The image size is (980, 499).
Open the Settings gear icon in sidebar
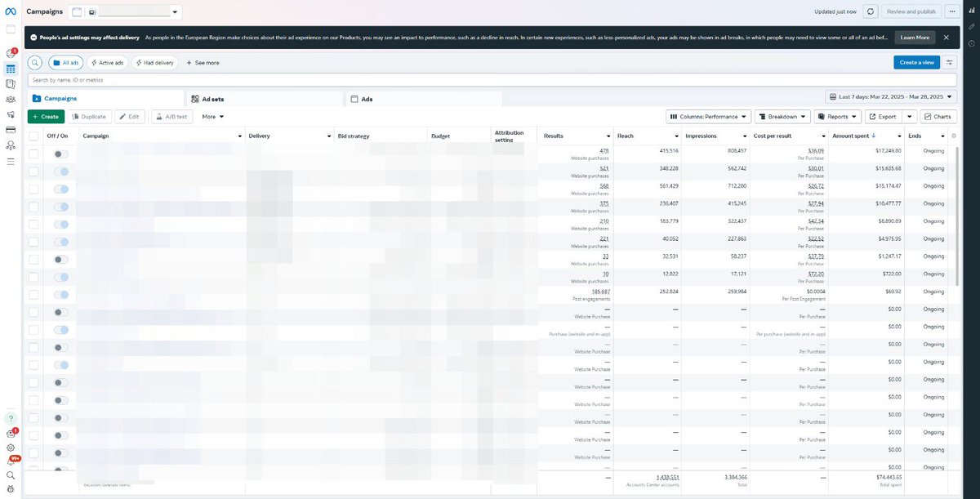coord(11,448)
